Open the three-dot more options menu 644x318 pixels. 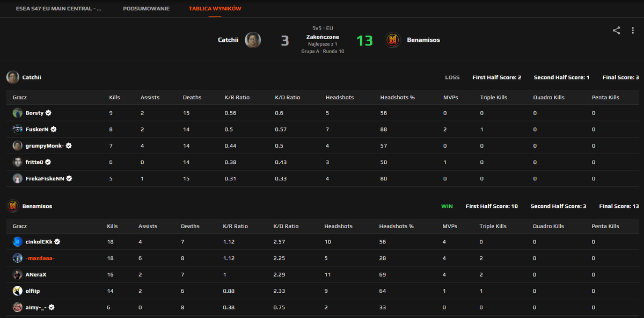(633, 31)
